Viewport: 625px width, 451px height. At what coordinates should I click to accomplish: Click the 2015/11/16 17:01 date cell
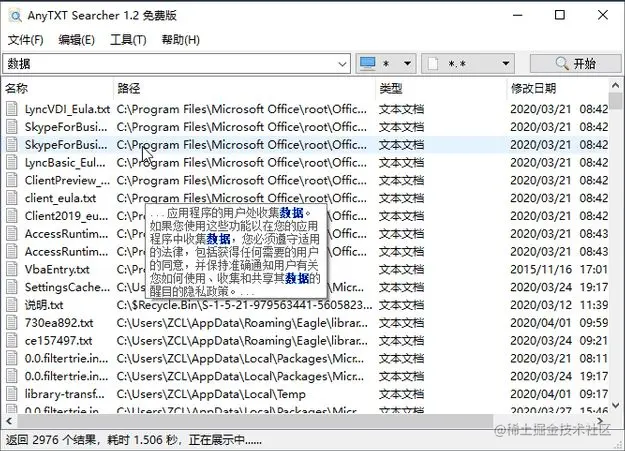coord(559,269)
